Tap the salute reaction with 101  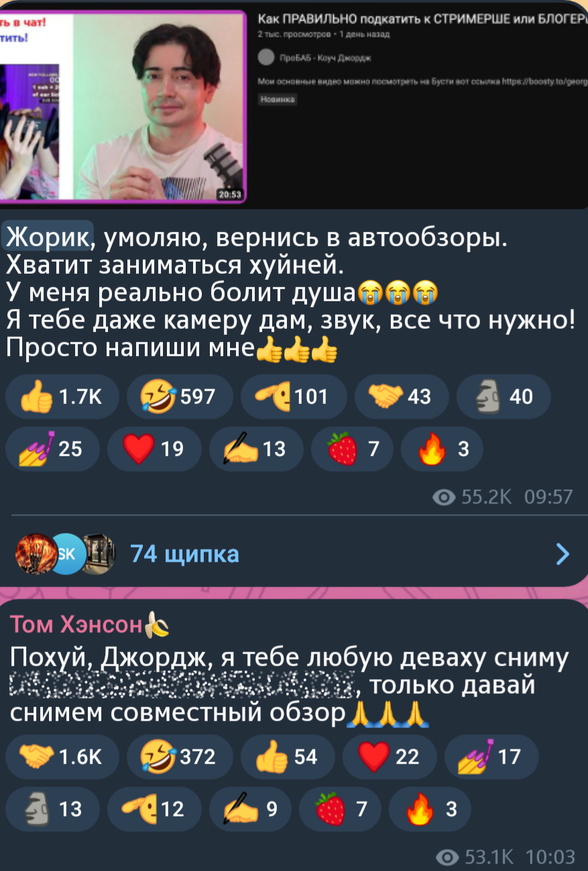293,397
